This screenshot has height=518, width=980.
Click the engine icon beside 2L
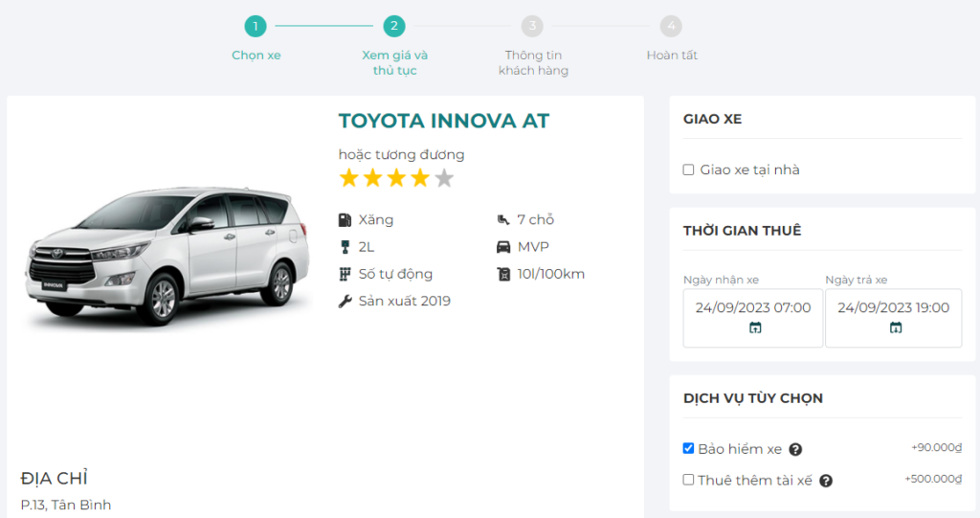[345, 247]
